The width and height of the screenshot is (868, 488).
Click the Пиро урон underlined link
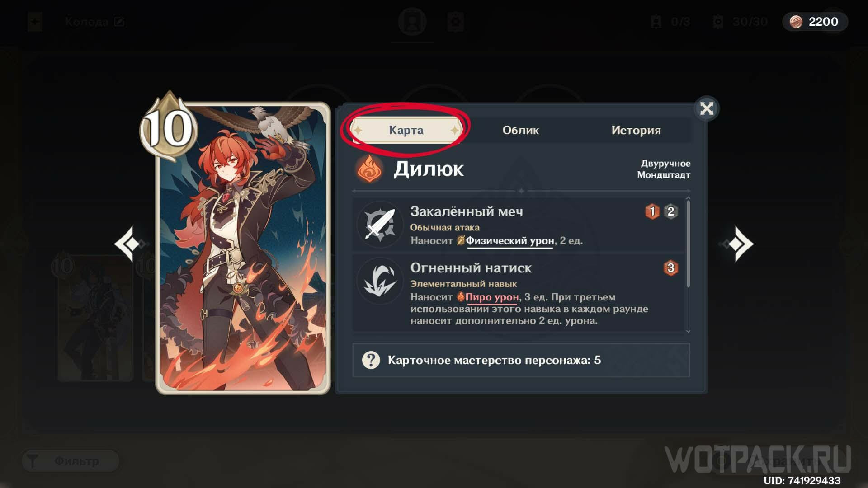492,297
